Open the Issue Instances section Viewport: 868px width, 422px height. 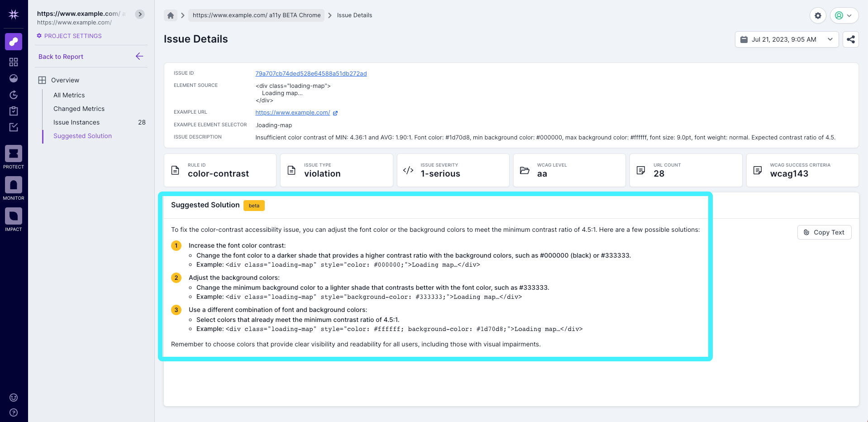click(x=76, y=122)
